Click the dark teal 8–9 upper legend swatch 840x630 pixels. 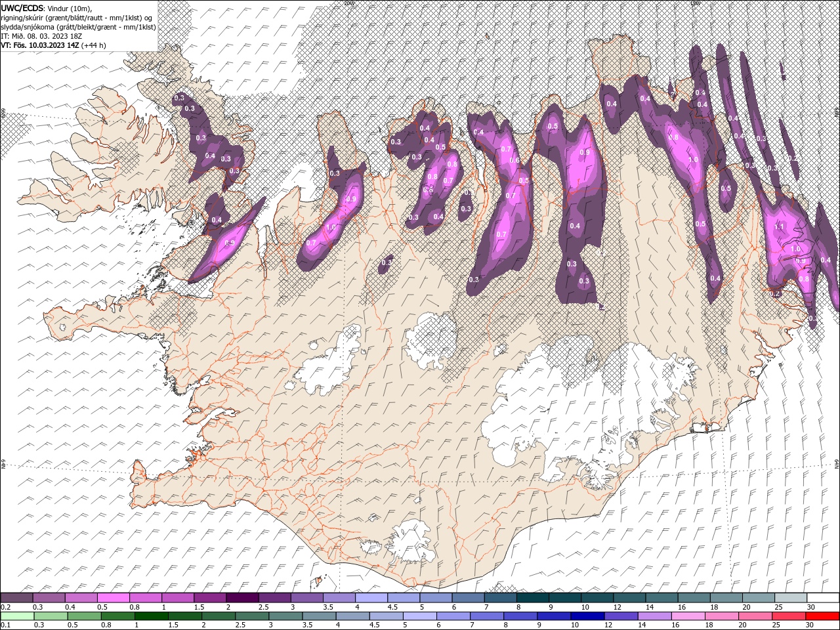[x=532, y=598]
